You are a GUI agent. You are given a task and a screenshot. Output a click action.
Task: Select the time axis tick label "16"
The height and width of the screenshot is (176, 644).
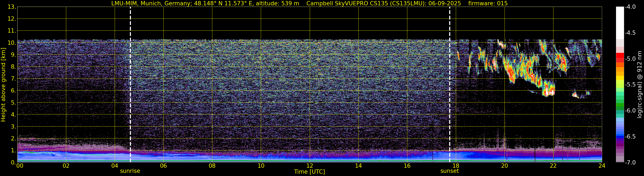click(407, 166)
